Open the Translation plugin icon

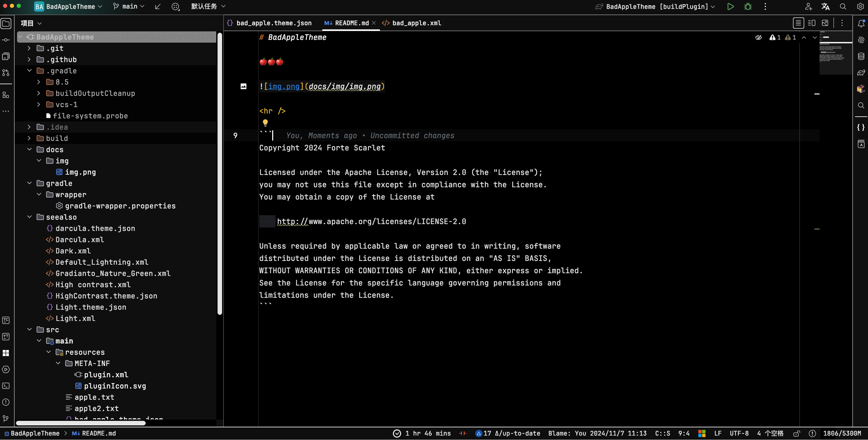pos(826,6)
